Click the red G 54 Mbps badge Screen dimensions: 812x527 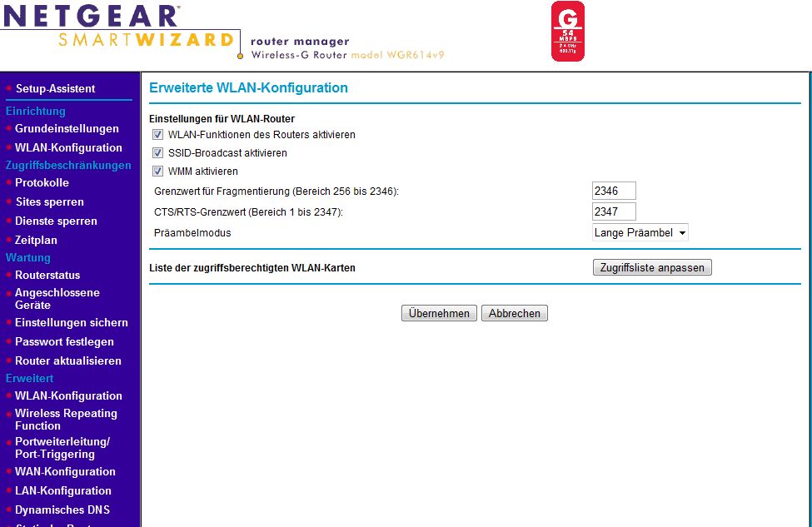(568, 31)
